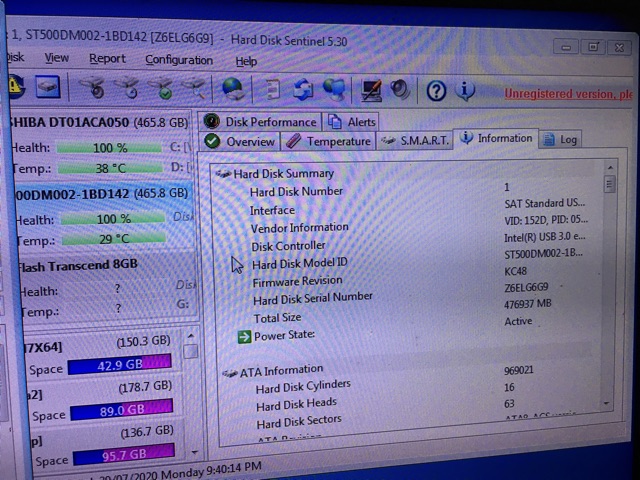
Task: Switch to the Temperature tab
Action: [329, 141]
